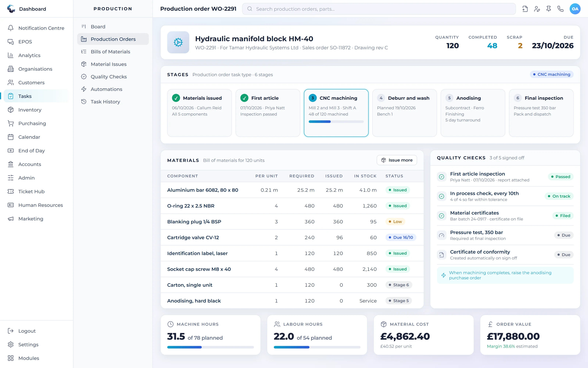Open the OA user avatar
Viewport: 588px width, 368px height.
coord(575,9)
